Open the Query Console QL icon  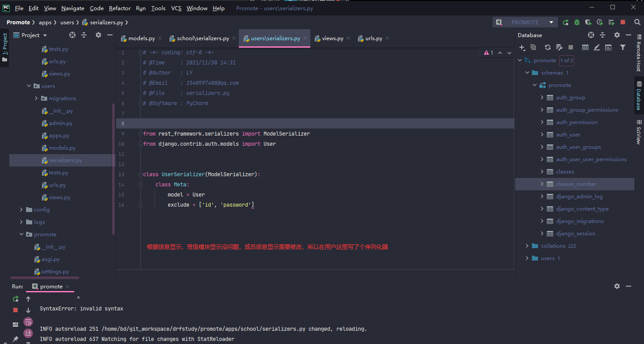click(x=608, y=47)
